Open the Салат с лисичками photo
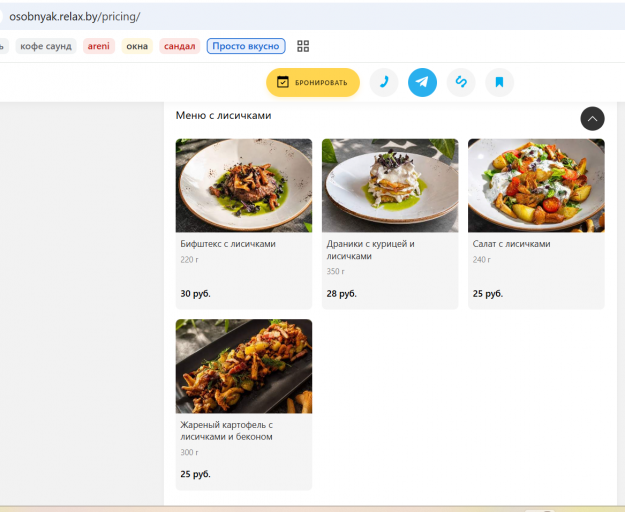 coord(536,185)
